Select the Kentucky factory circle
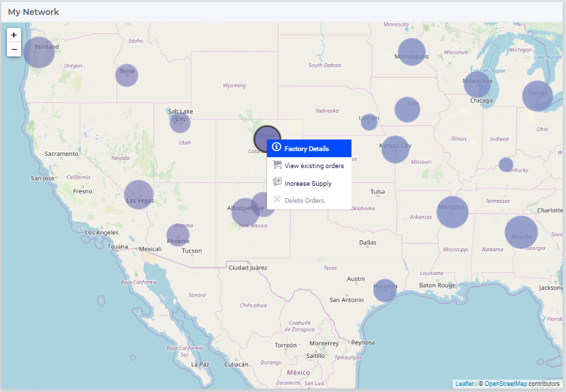This screenshot has height=392, width=566. pos(506,165)
